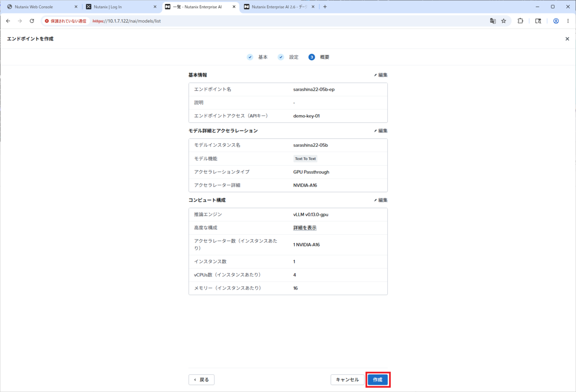
Task: Switch to the Nutanix Enterprise AI 2.6 tab
Action: coord(278,7)
